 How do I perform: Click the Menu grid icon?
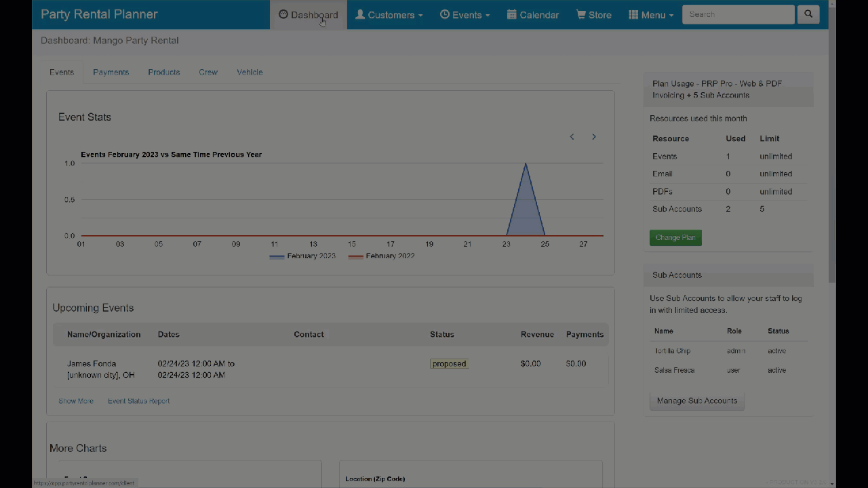(633, 14)
